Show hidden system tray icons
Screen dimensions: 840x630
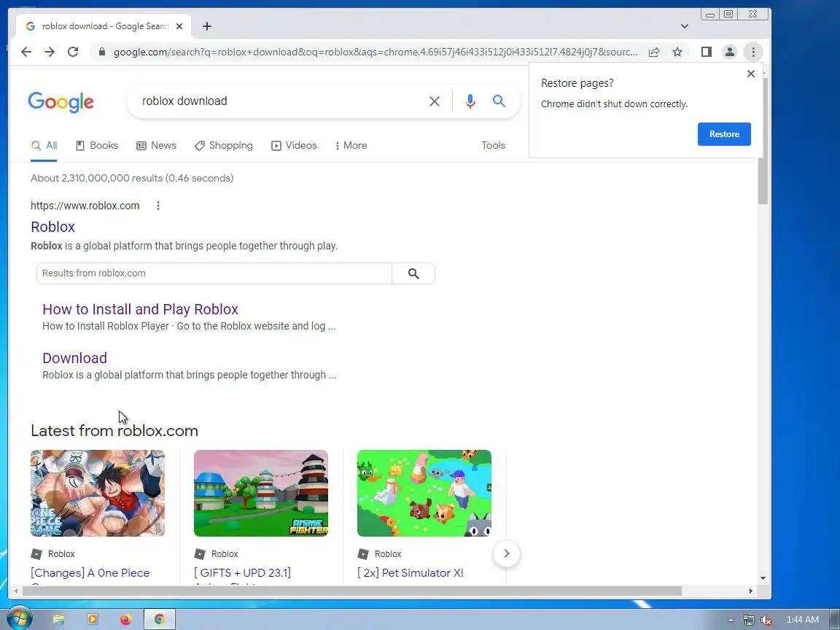coord(730,620)
